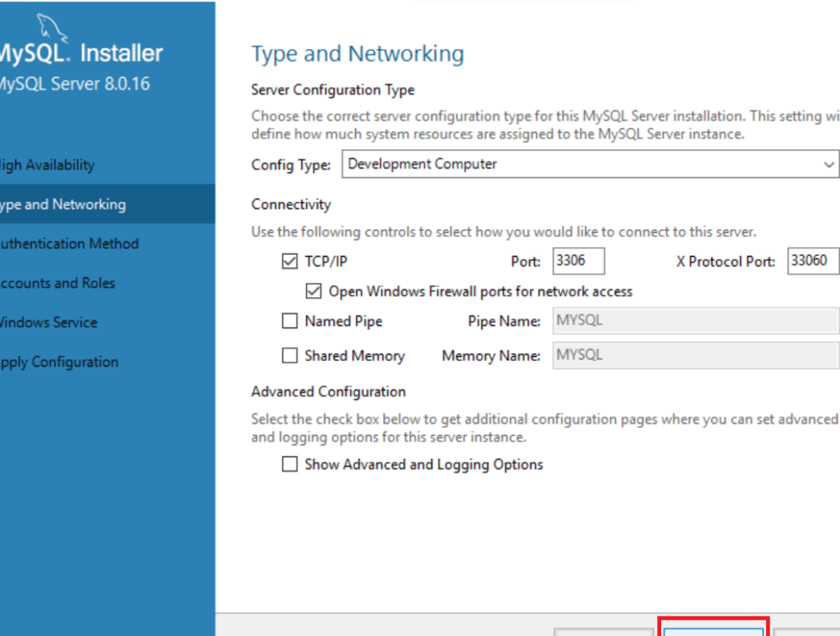Open the Windows Service configuration step
840x636 pixels.
tap(49, 322)
